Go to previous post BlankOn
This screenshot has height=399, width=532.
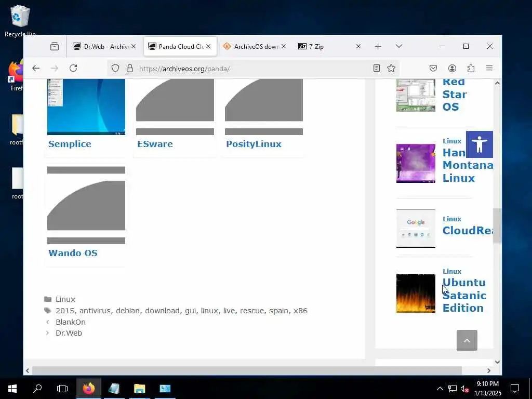[71, 322]
